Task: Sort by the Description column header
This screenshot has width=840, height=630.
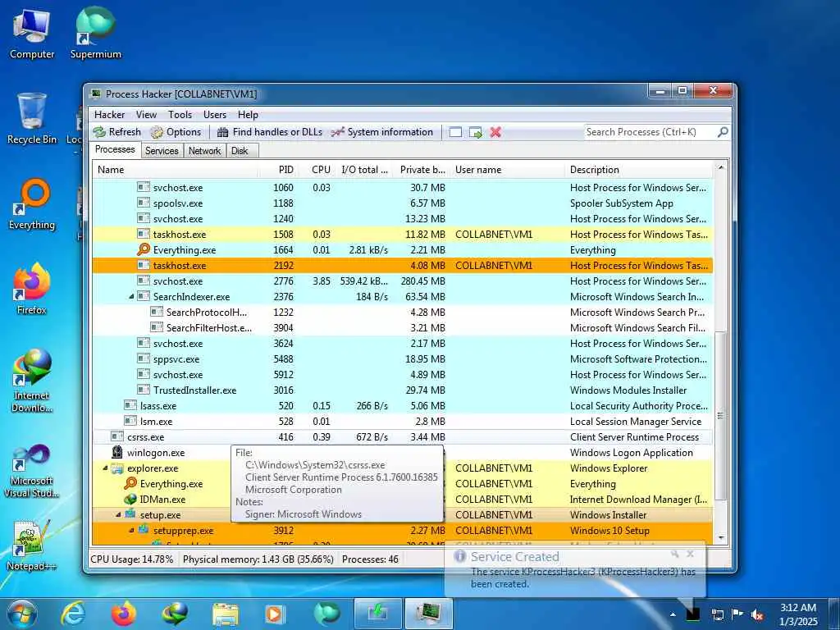Action: [639, 170]
